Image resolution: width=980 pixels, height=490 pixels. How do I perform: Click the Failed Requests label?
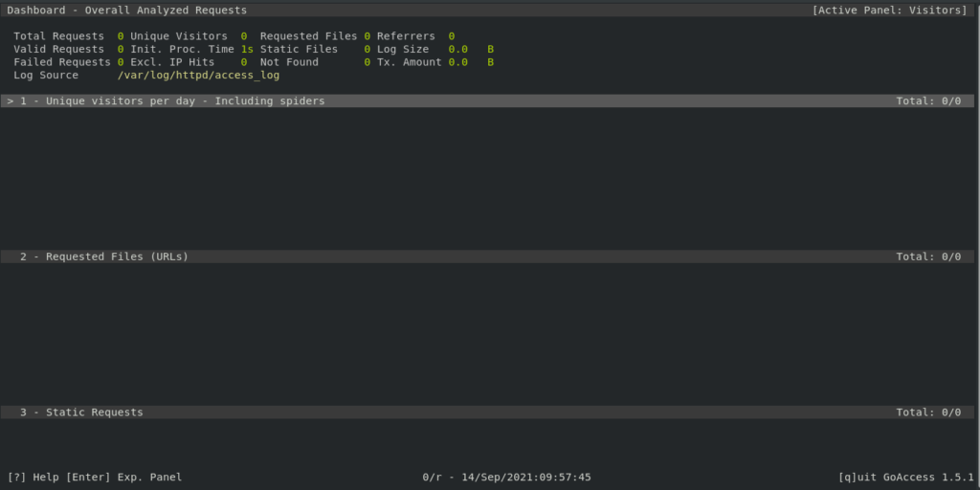(62, 62)
